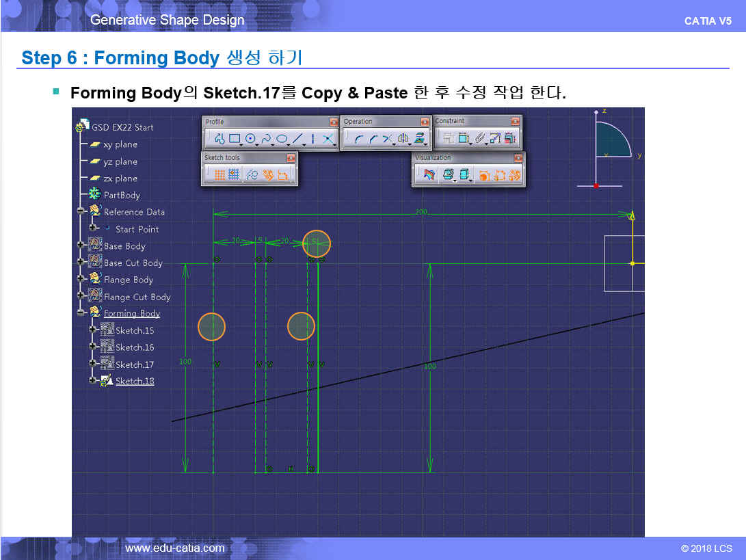This screenshot has width=746, height=560.
Task: Select the xy plane tree item
Action: [120, 144]
